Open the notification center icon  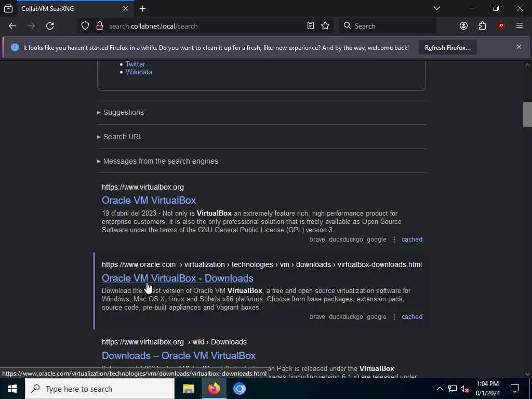(515, 389)
